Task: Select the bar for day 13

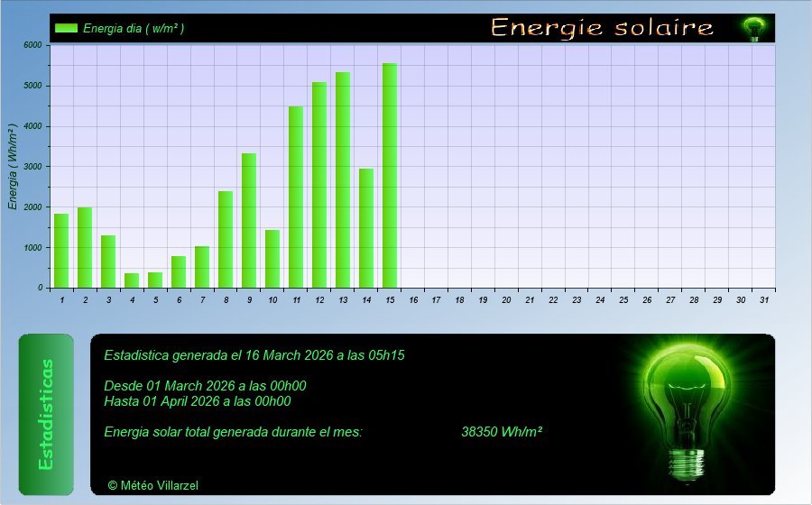Action: click(x=343, y=179)
